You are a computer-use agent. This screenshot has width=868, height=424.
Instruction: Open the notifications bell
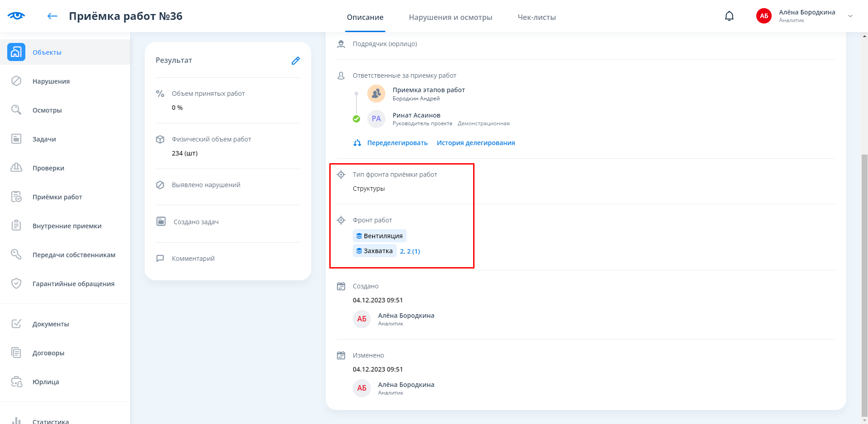729,16
